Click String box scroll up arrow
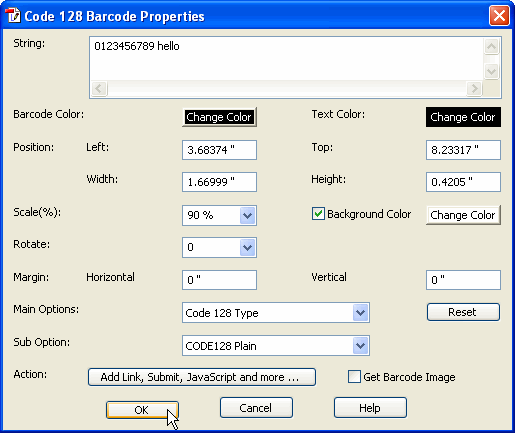 (491, 46)
